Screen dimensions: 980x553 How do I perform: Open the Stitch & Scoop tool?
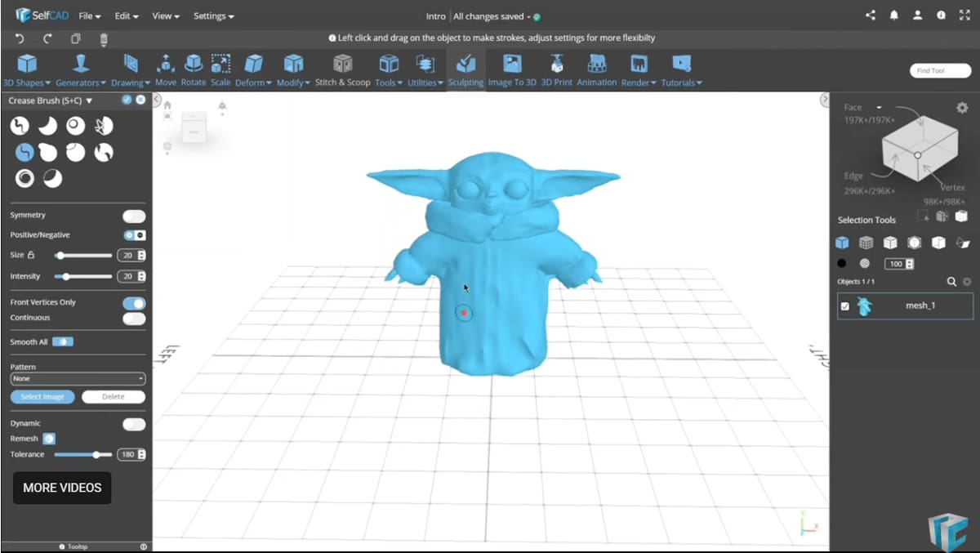[343, 70]
